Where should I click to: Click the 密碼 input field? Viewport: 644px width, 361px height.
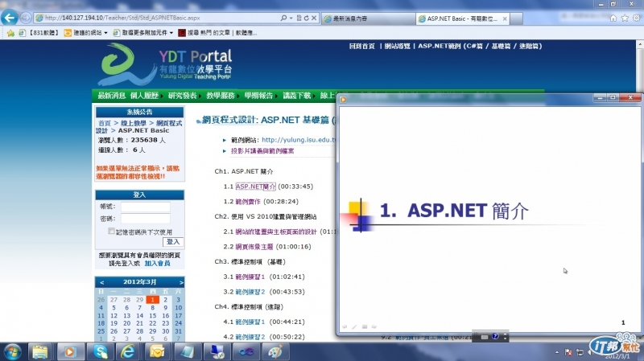pos(146,219)
